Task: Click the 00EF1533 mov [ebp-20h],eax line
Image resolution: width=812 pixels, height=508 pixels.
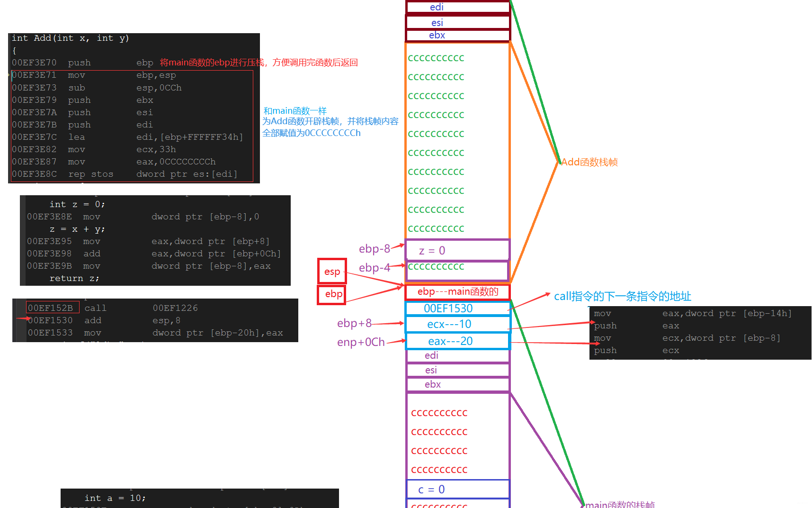Action: 155,333
